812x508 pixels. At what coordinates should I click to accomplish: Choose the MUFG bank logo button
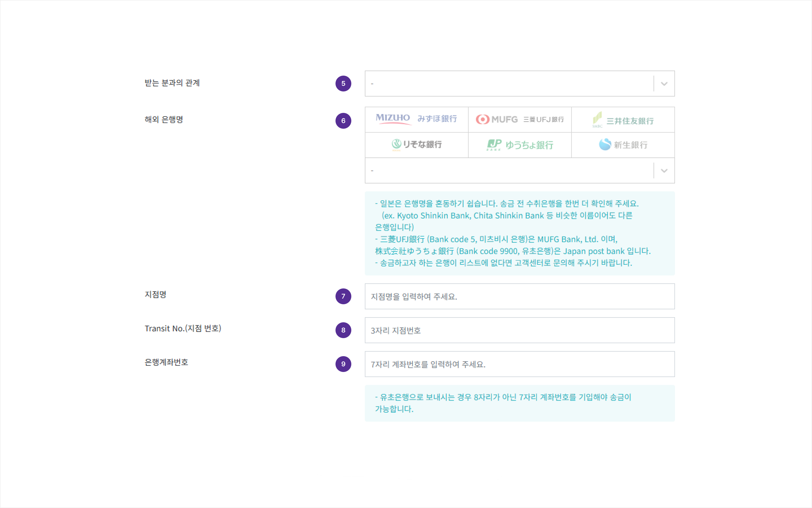pos(520,120)
